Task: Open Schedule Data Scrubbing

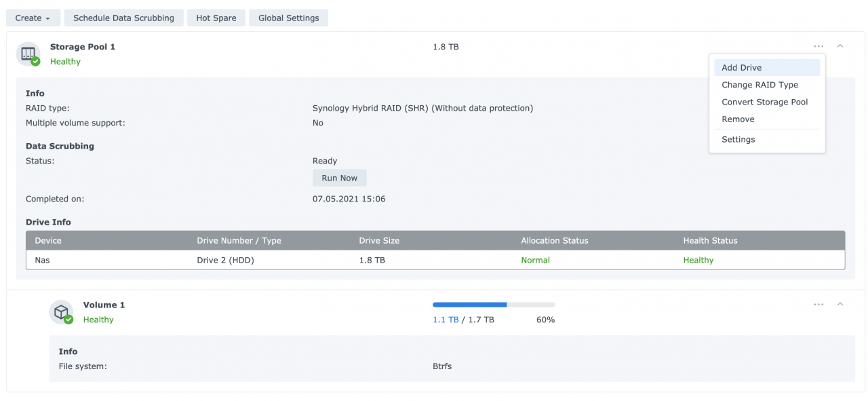Action: pos(123,18)
